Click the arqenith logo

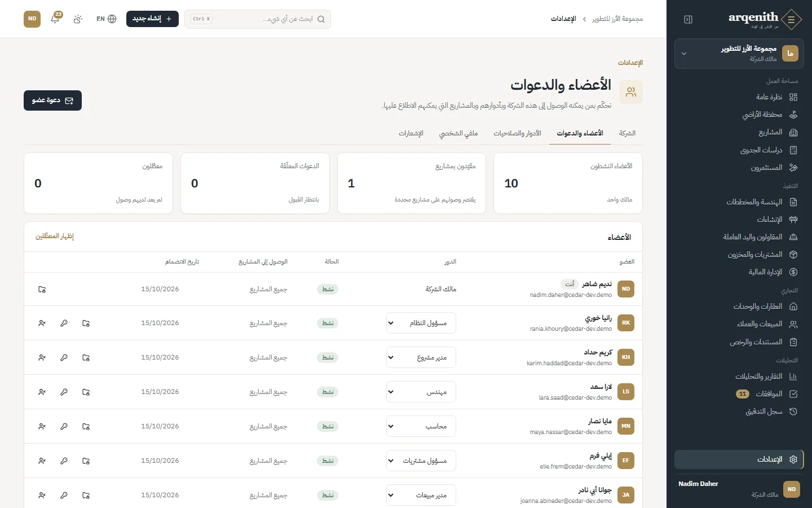pyautogui.click(x=764, y=19)
